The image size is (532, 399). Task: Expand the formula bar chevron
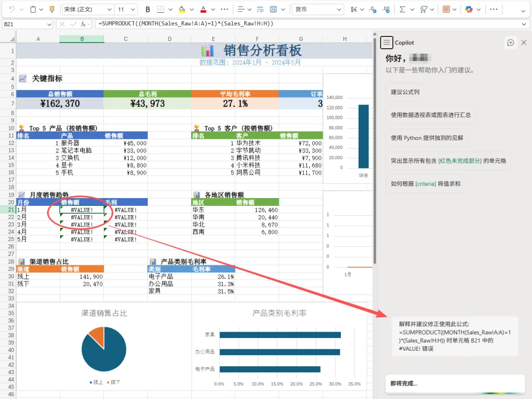pos(524,24)
